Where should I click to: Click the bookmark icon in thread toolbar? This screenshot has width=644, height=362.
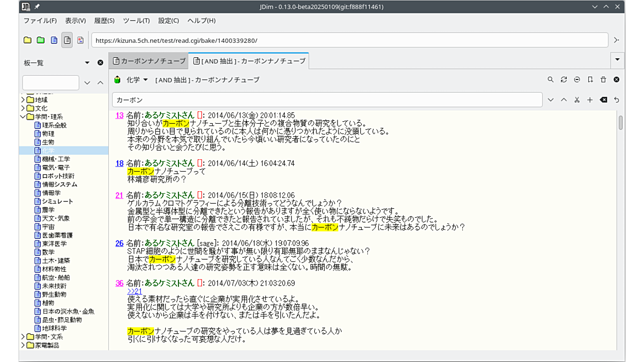[x=590, y=79]
